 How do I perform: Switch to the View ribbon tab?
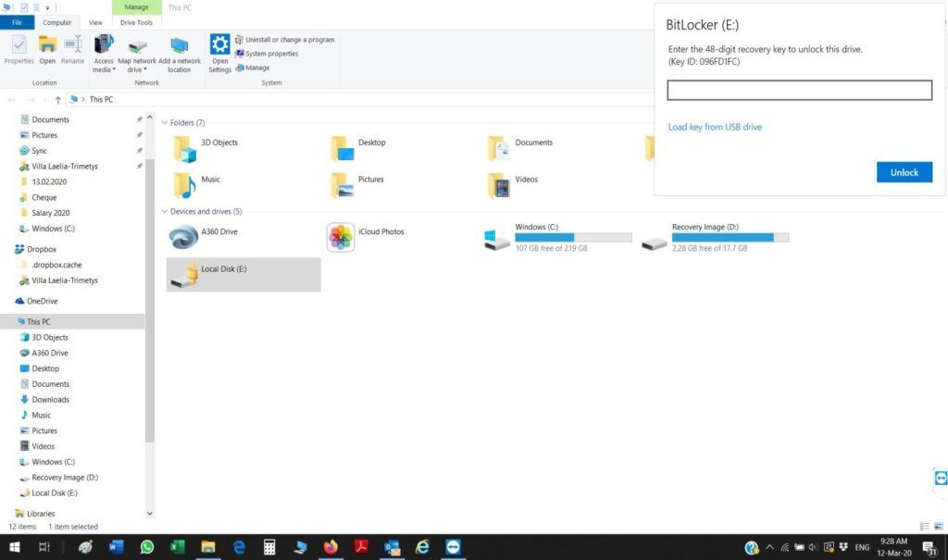click(95, 22)
